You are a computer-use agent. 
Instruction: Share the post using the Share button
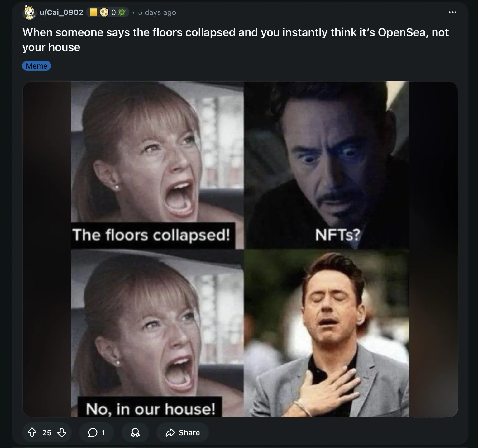click(x=183, y=432)
